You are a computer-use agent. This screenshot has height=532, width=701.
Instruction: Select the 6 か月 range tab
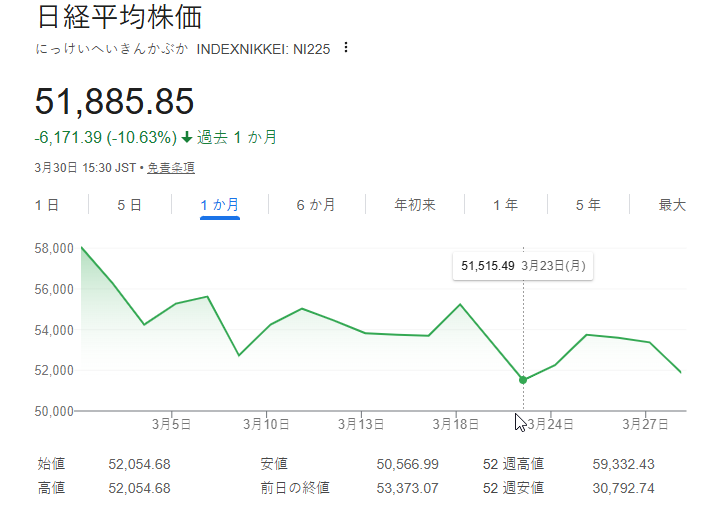coord(316,205)
